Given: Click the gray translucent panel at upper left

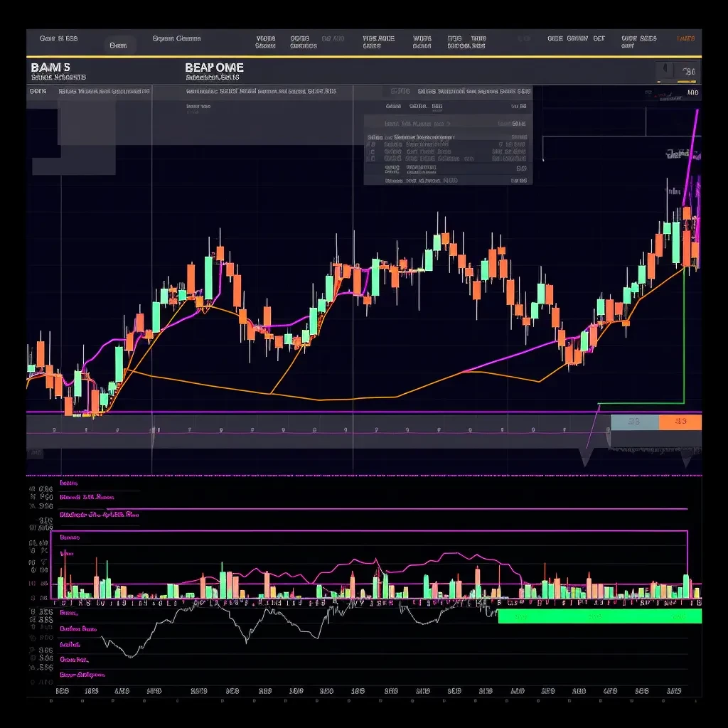Looking at the screenshot, I should (x=87, y=136).
